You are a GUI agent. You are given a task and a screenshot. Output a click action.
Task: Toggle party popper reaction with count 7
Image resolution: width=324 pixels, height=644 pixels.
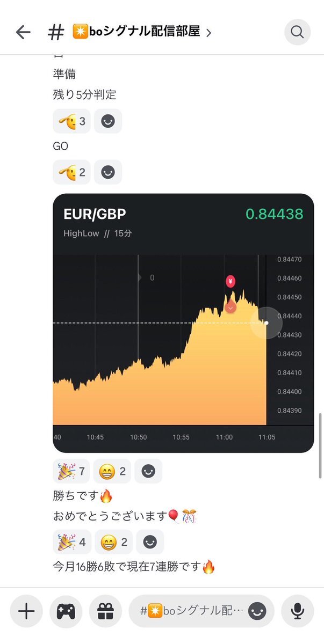tap(71, 471)
